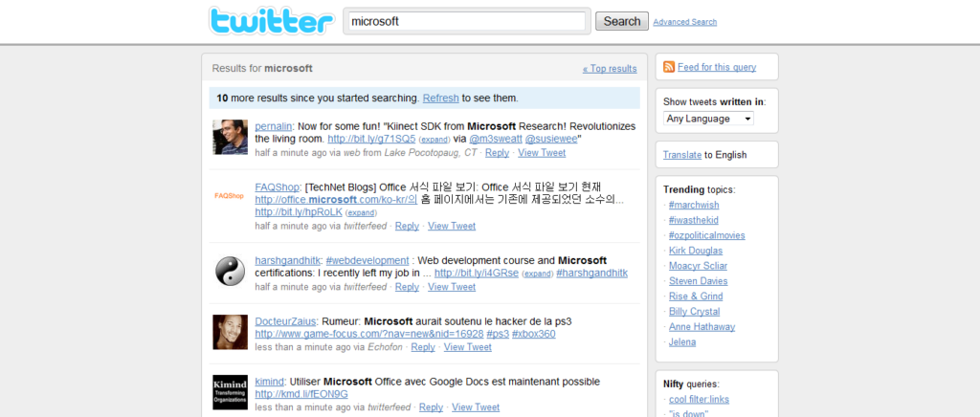Reply to harshgandhitk's tweet

(x=407, y=287)
